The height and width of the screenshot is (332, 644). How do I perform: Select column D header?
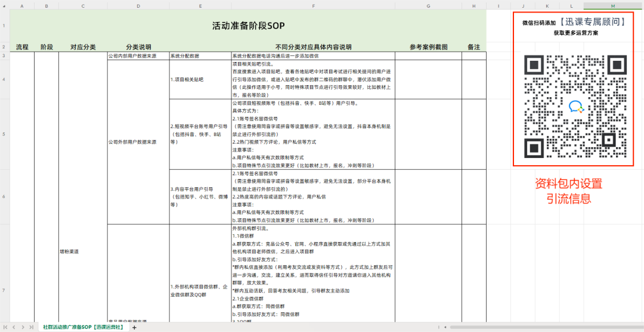[x=138, y=6]
